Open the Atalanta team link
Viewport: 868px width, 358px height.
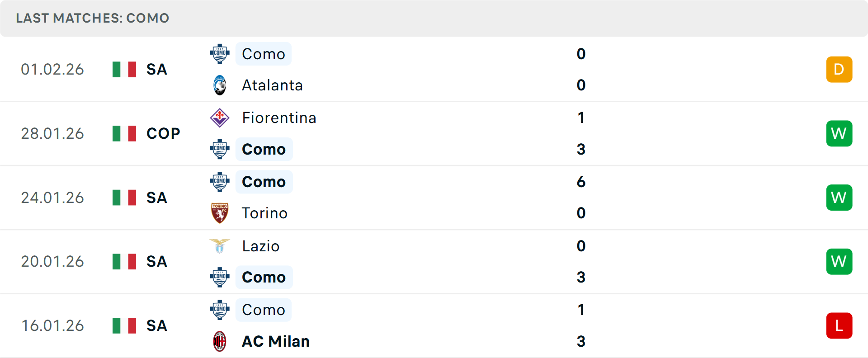272,85
